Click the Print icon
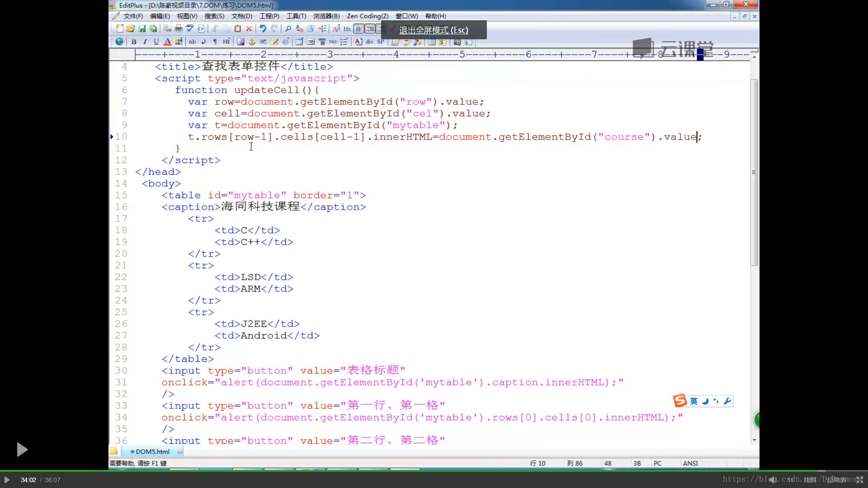 [x=179, y=29]
